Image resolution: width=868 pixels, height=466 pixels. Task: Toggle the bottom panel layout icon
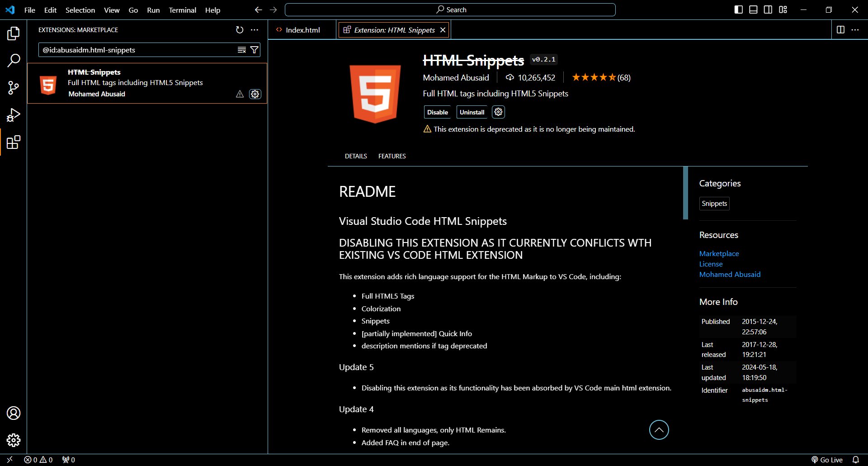(753, 10)
